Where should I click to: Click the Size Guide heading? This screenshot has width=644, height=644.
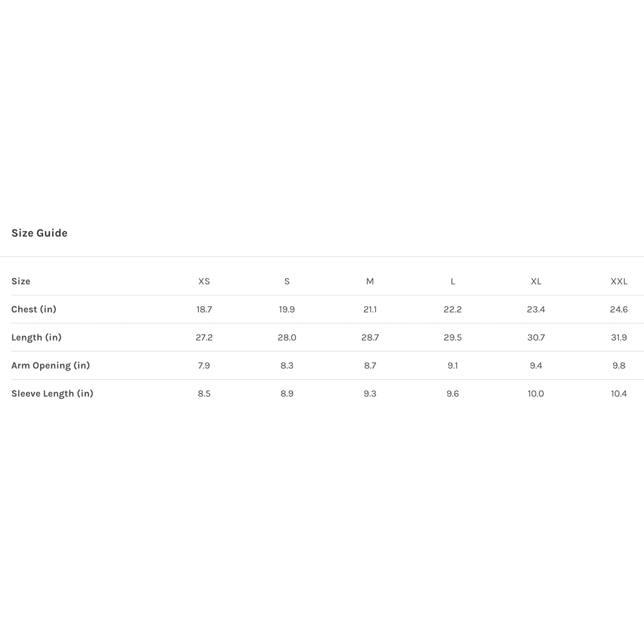point(39,233)
